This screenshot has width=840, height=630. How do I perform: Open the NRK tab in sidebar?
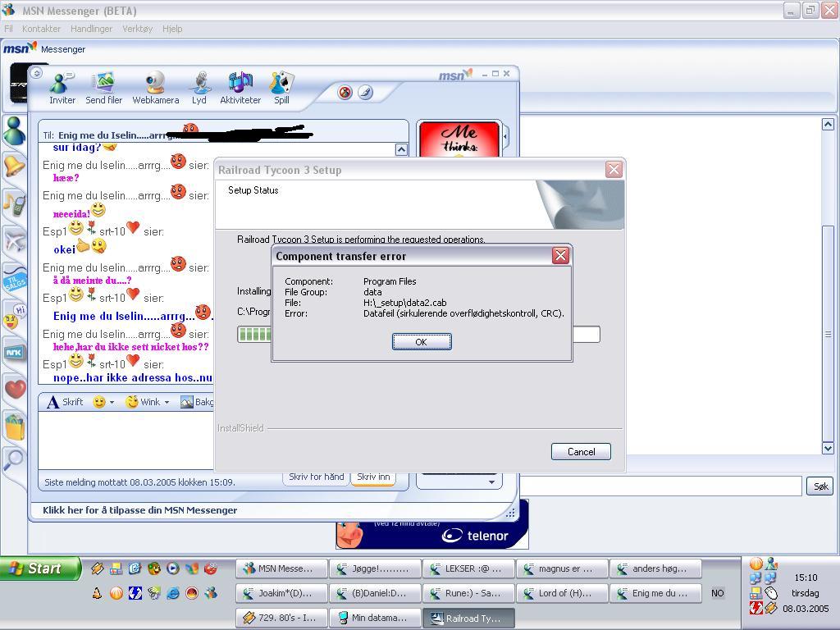click(x=14, y=352)
